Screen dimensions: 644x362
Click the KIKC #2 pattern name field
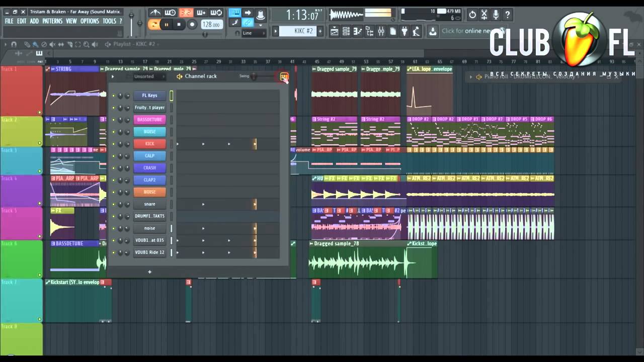pyautogui.click(x=298, y=31)
